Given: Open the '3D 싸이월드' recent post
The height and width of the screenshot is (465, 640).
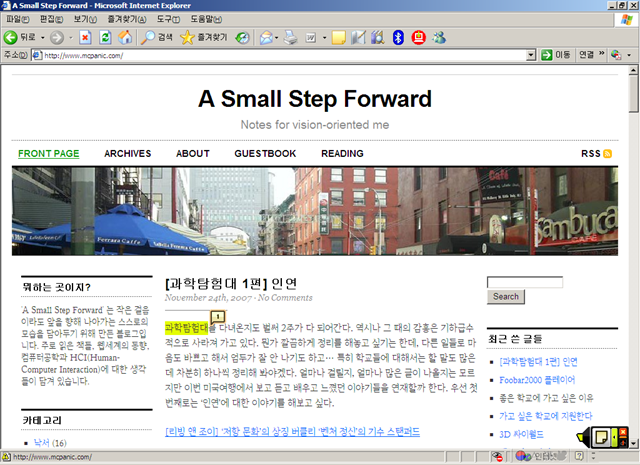Looking at the screenshot, I should (521, 434).
